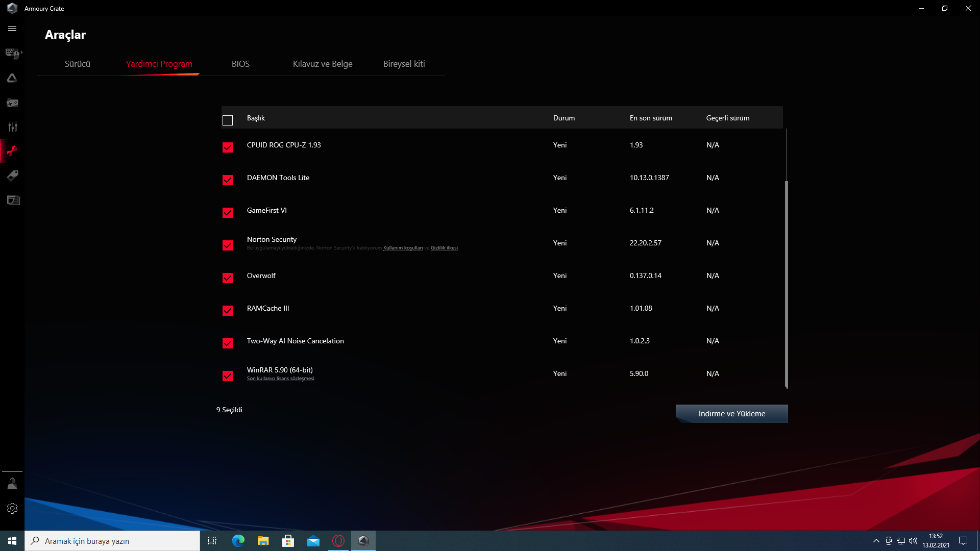
Task: Toggle the select-all checkbox in header
Action: (228, 120)
